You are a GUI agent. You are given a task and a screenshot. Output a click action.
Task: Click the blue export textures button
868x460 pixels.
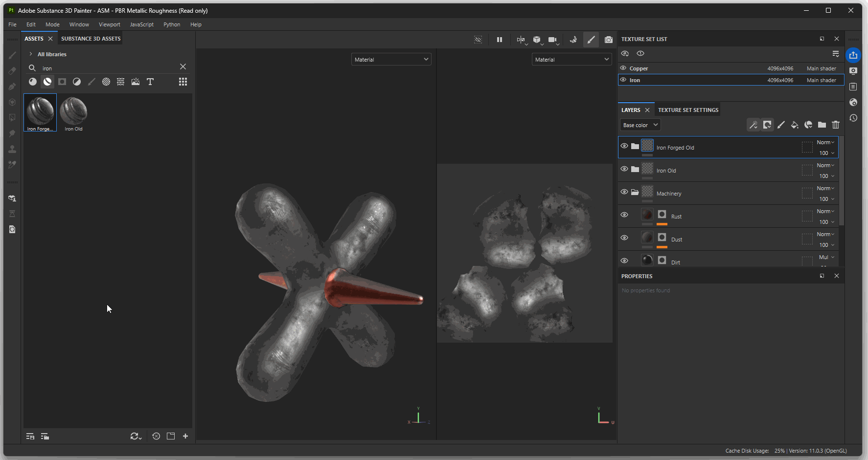click(x=853, y=55)
